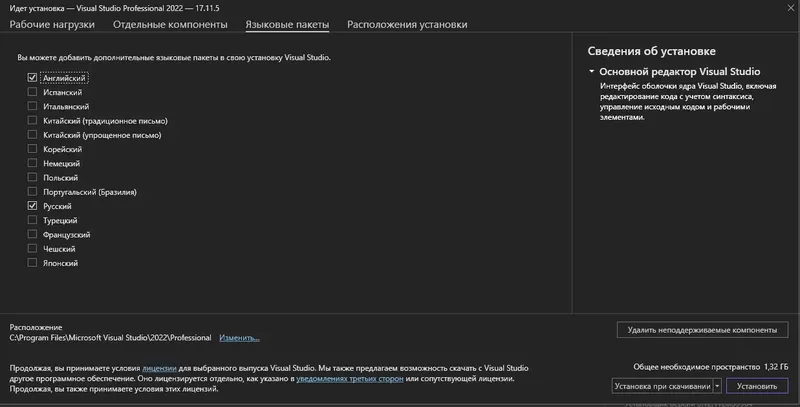Click the Изменить location link
This screenshot has width=800, height=407.
point(239,338)
